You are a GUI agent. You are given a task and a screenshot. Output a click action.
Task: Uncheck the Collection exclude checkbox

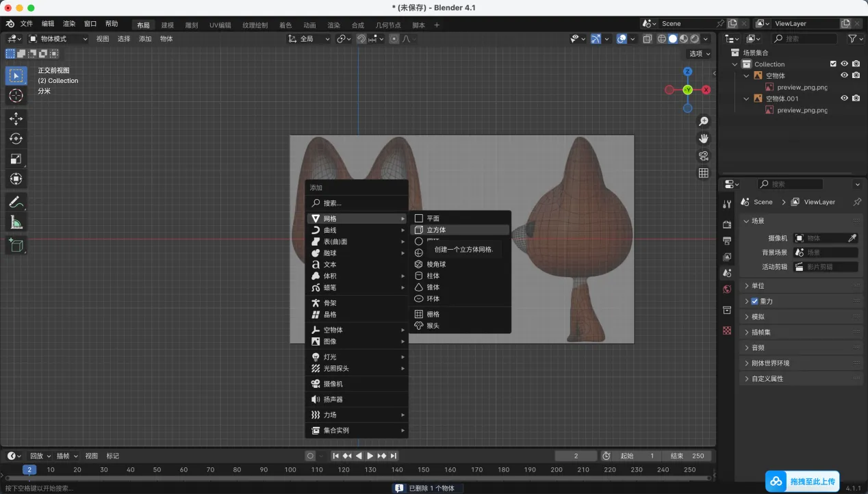833,64
